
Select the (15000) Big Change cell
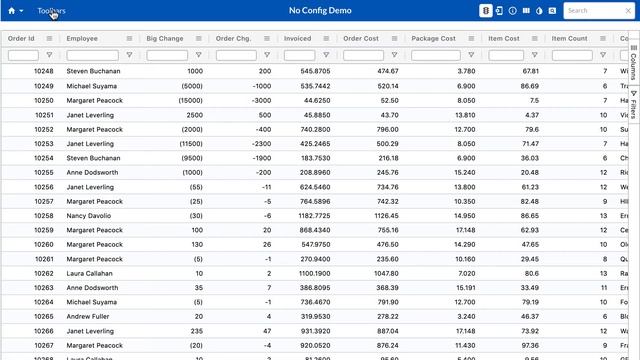pos(191,100)
